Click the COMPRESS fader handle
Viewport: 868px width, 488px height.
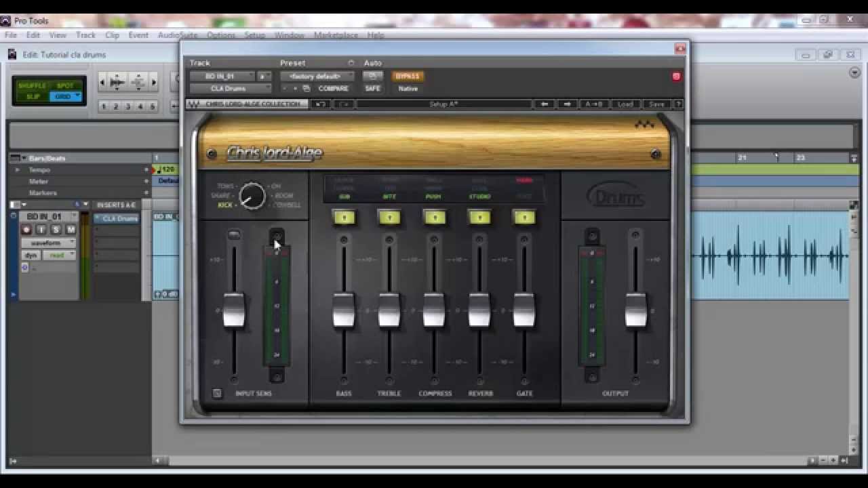pyautogui.click(x=434, y=310)
